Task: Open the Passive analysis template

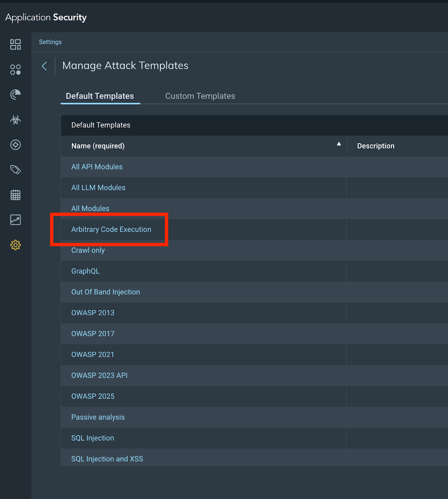Action: 98,417
